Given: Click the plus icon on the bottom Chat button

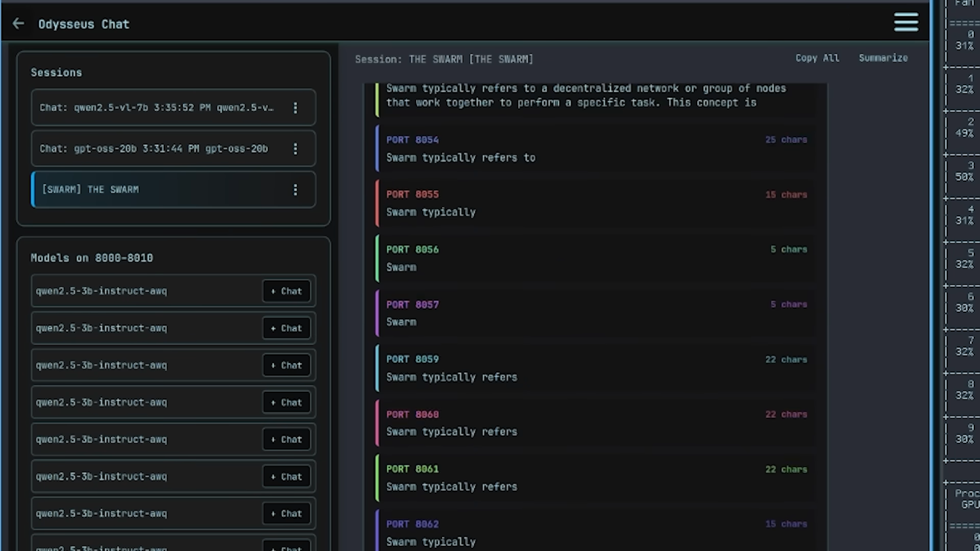Looking at the screenshot, I should pos(273,548).
